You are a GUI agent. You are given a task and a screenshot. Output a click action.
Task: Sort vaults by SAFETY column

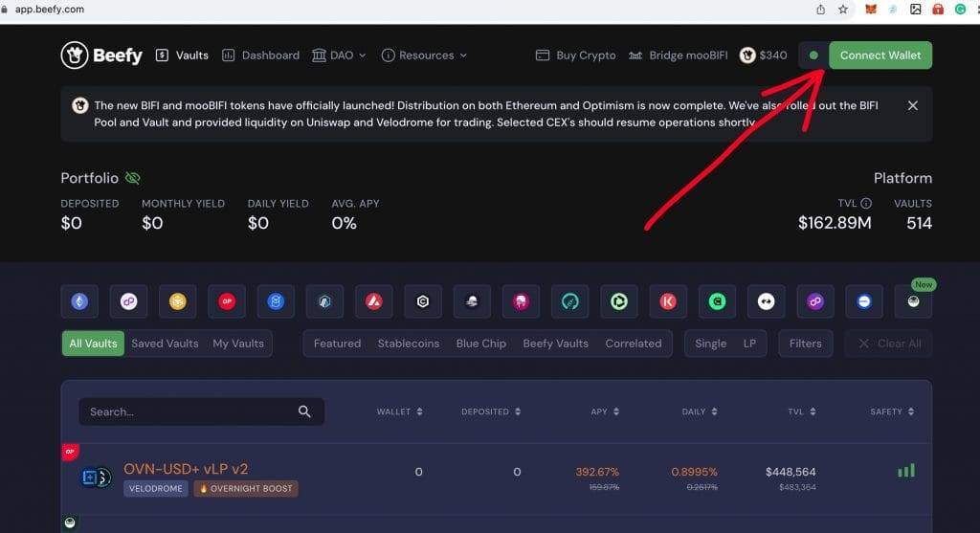892,411
